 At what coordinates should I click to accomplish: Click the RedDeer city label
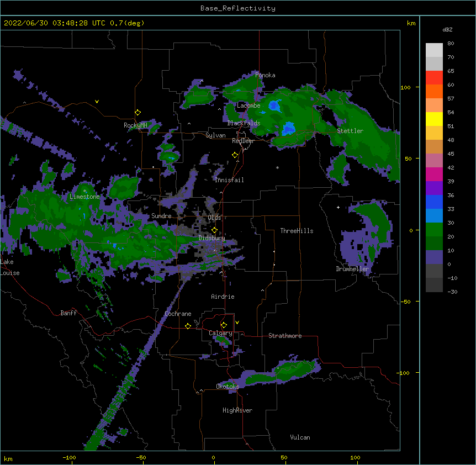point(243,141)
